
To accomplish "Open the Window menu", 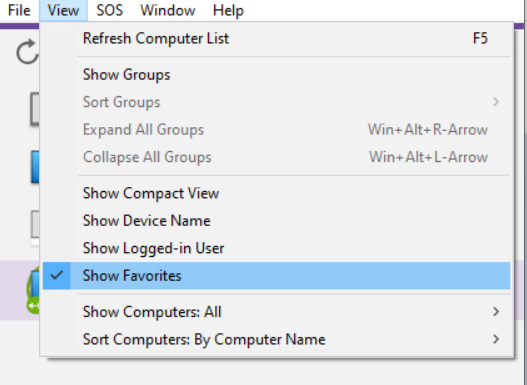I will 168,10.
